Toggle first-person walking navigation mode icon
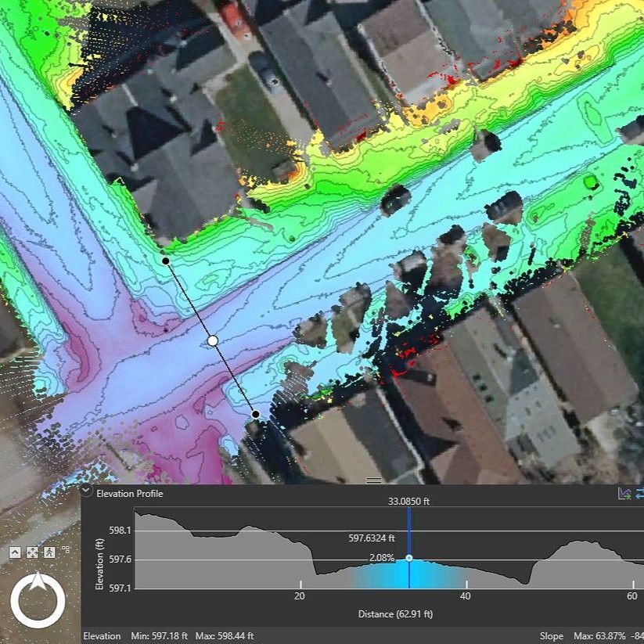This screenshot has height=644, width=644. point(49,552)
